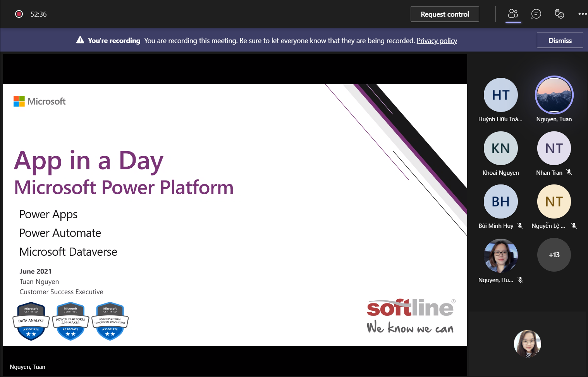Click the warning triangle icon in banner

[x=80, y=40]
